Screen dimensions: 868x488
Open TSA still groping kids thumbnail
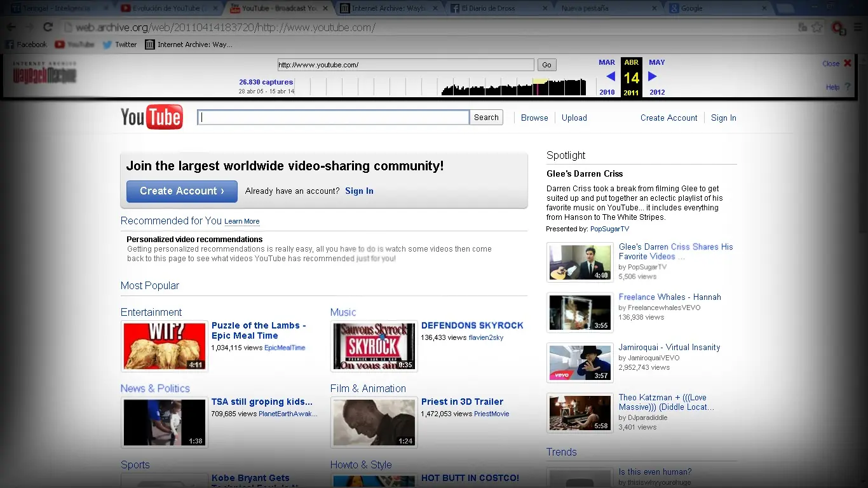click(x=165, y=423)
